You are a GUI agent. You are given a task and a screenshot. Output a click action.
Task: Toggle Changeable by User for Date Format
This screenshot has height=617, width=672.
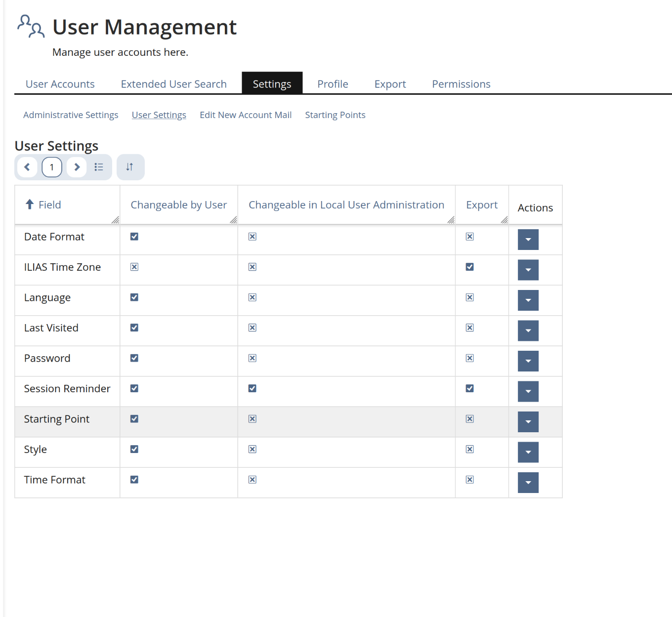tap(134, 237)
